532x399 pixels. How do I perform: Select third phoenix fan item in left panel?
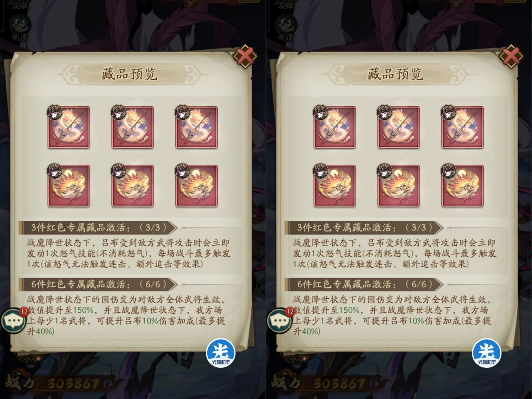(x=196, y=186)
